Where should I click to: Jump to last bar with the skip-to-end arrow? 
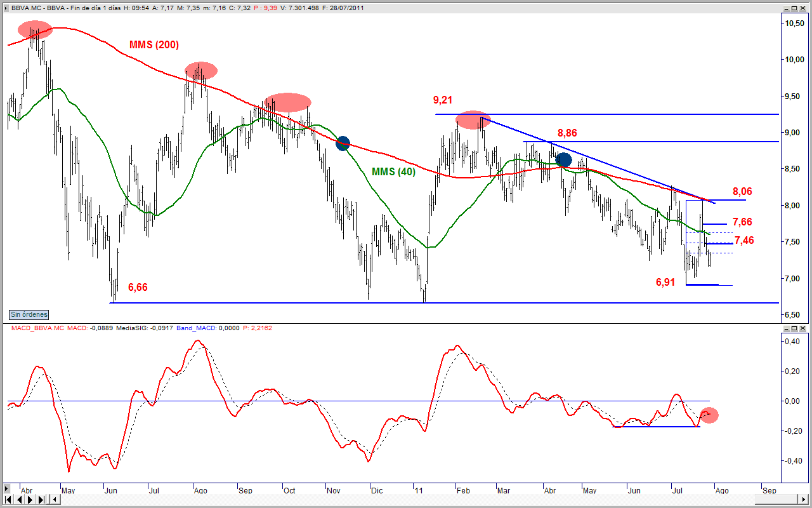41,499
